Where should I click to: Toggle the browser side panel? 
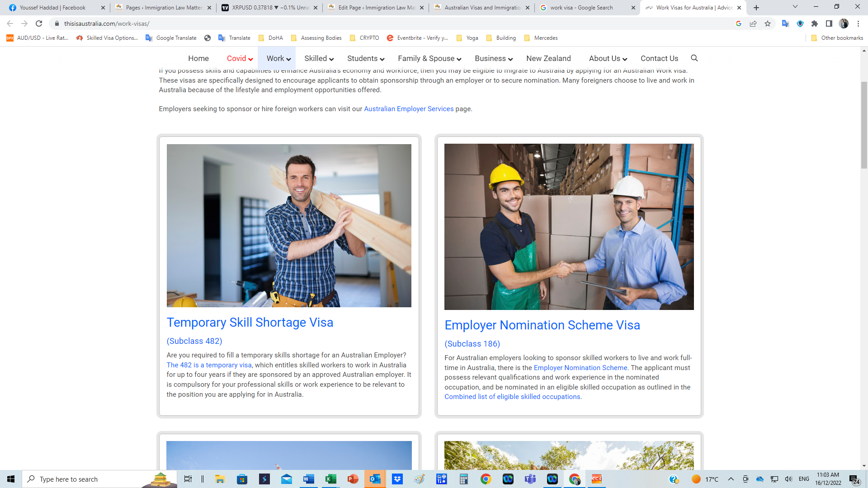coord(829,23)
